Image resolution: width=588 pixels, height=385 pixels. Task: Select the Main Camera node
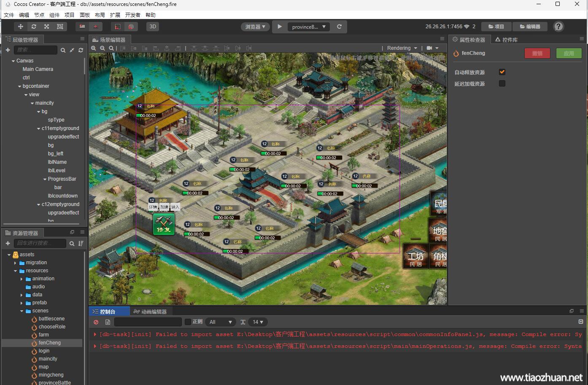(38, 69)
